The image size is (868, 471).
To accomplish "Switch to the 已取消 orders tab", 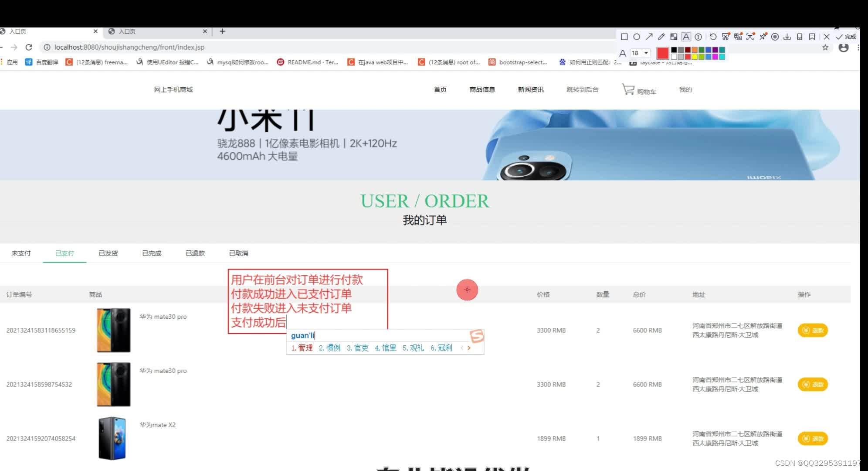I will pos(239,253).
